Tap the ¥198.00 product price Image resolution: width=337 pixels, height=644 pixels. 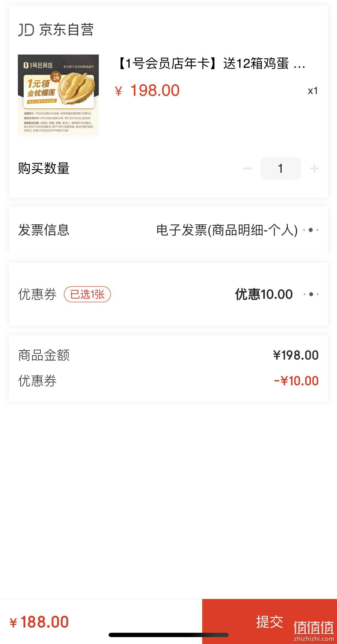click(x=147, y=91)
